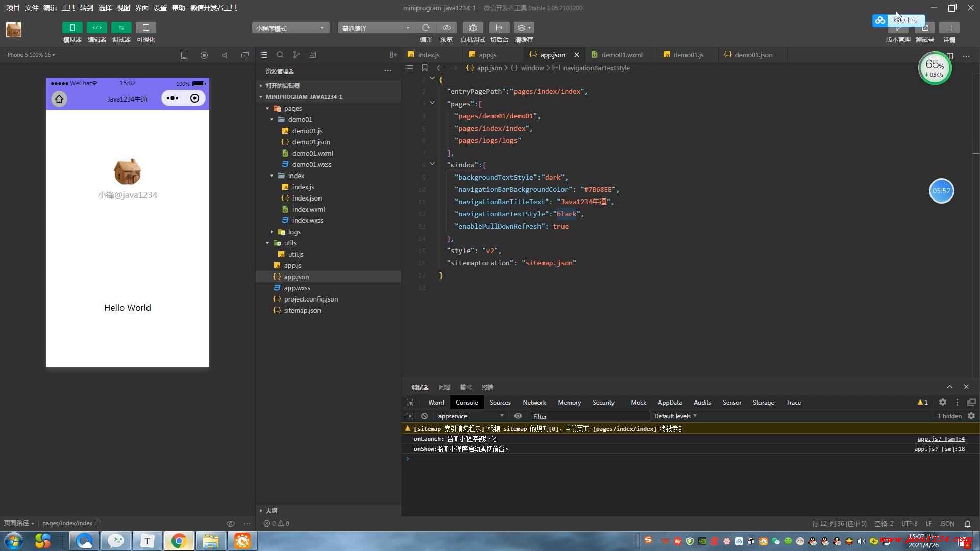Viewport: 980px width, 551px height.
Task: Open the explorer list icon
Action: click(264, 55)
